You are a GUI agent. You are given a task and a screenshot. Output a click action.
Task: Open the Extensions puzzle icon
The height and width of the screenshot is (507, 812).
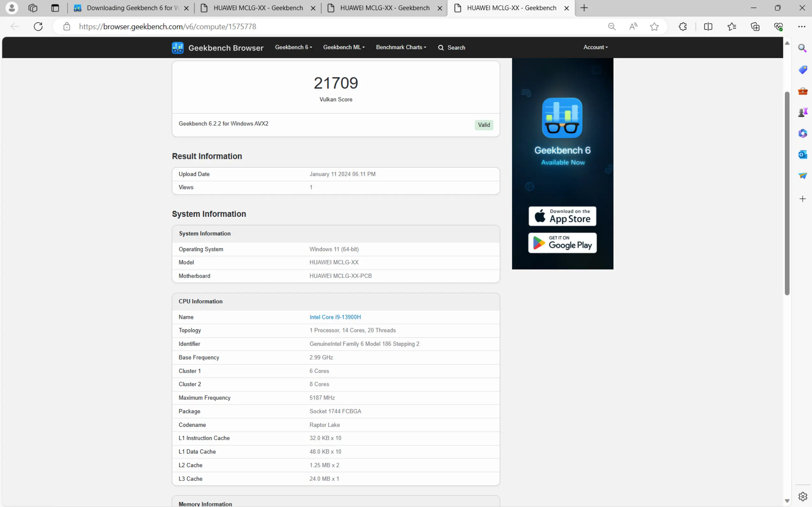683,26
